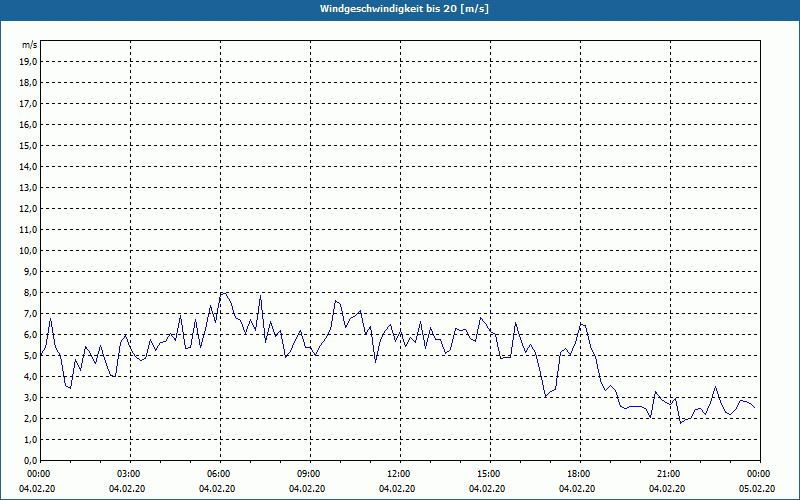Select the 10,0 y-axis label
Viewport: 800px width, 500px height.
(28, 251)
